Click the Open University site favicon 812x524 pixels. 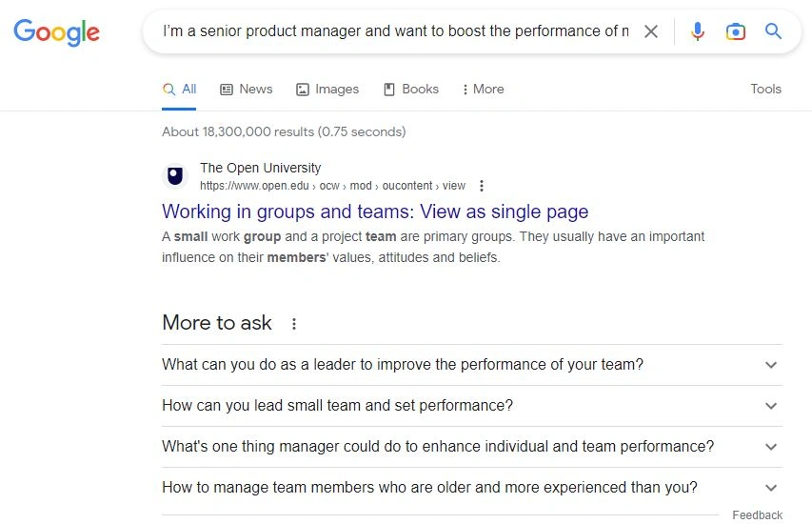point(175,176)
